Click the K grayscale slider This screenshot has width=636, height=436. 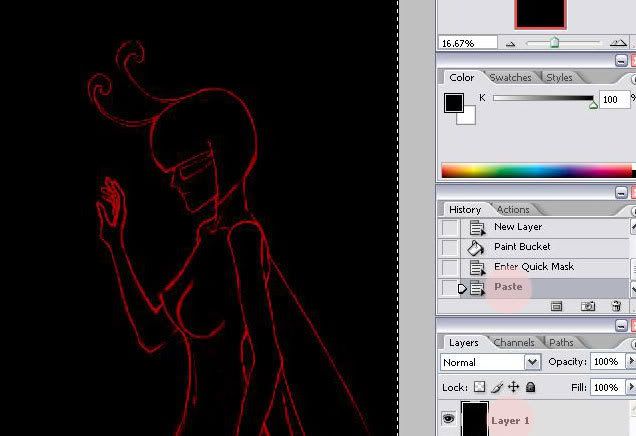point(544,98)
